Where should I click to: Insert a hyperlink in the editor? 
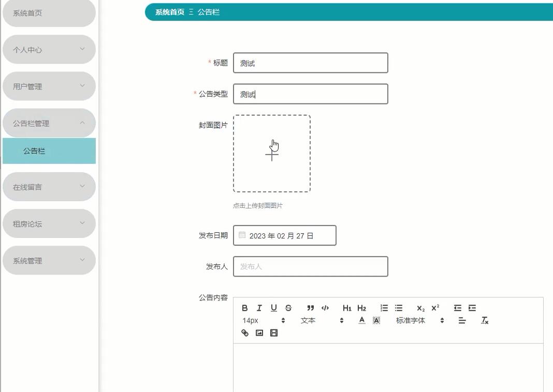tap(245, 333)
